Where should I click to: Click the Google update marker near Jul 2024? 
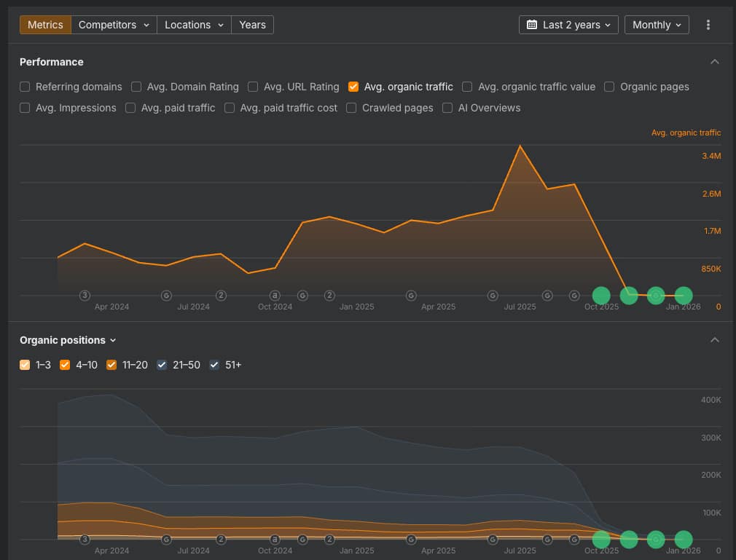click(166, 296)
